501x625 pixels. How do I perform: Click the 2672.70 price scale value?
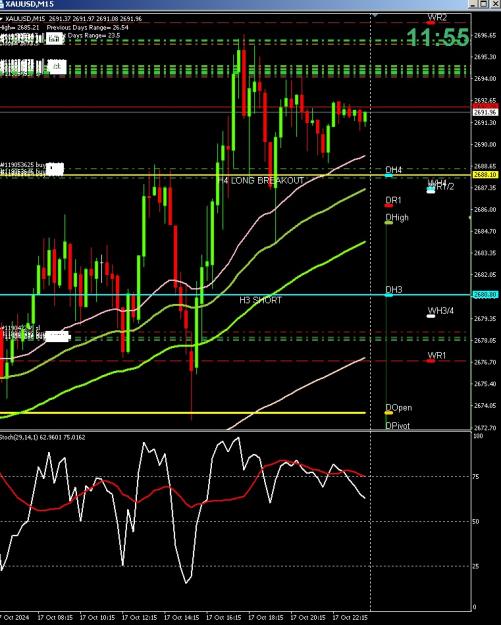tap(485, 427)
